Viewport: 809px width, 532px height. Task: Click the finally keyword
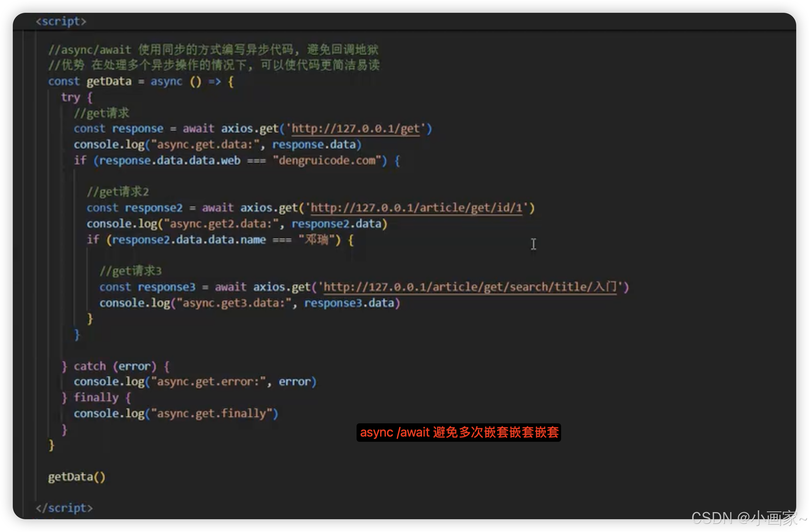tap(96, 397)
